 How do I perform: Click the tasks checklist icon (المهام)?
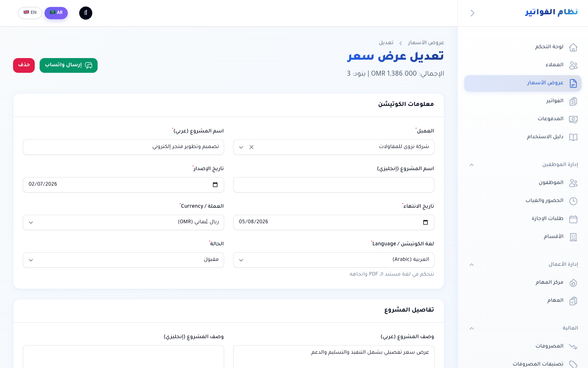(573, 301)
